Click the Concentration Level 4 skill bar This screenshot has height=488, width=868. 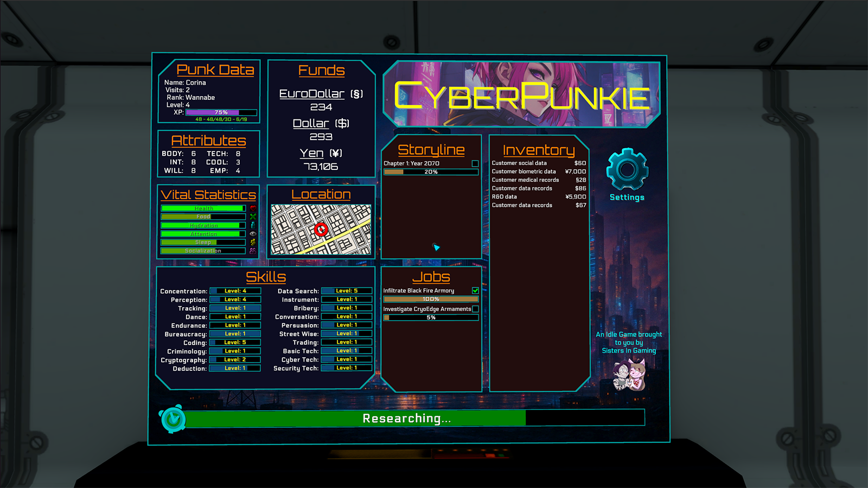pos(235,291)
